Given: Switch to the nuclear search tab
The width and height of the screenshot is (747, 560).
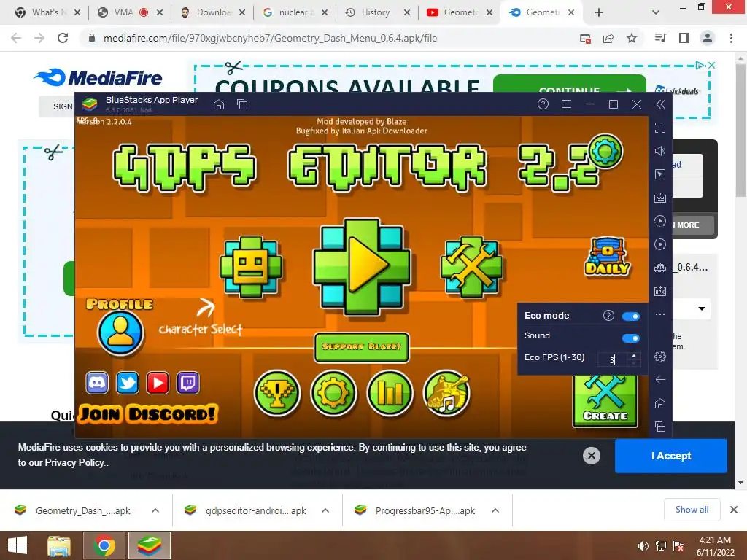Looking at the screenshot, I should [296, 12].
